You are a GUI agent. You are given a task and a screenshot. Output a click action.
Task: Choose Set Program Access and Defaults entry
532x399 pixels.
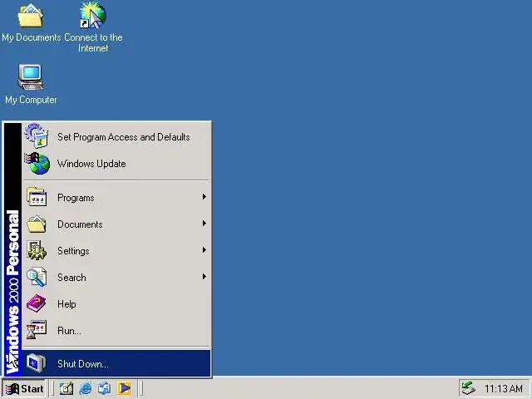tap(116, 136)
